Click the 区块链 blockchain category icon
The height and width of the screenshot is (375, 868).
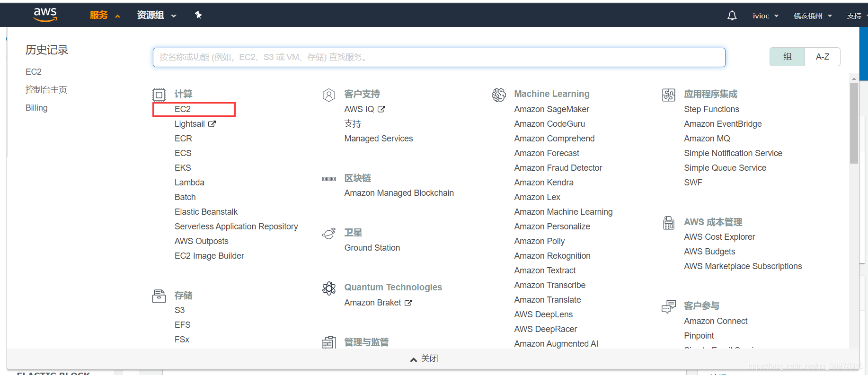[x=329, y=179]
